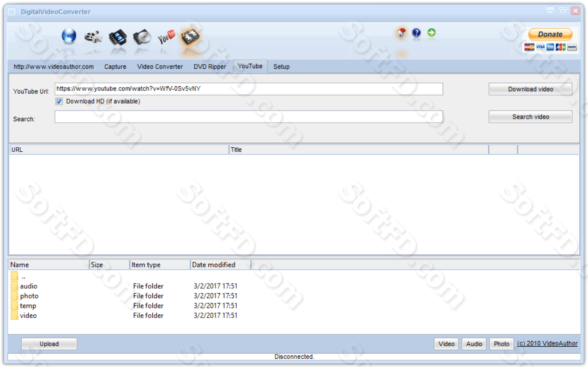
Task: Open the (c) 2010 VideoAuthor link
Action: coord(547,343)
